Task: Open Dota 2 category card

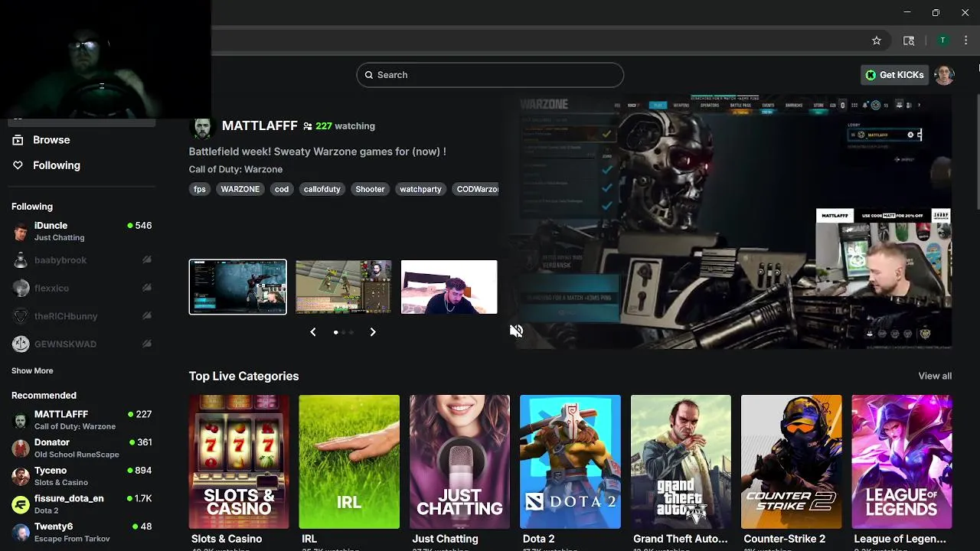Action: tap(570, 461)
